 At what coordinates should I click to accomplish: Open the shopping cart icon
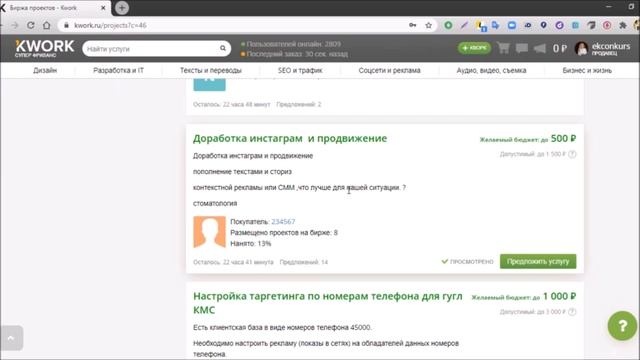click(x=504, y=48)
